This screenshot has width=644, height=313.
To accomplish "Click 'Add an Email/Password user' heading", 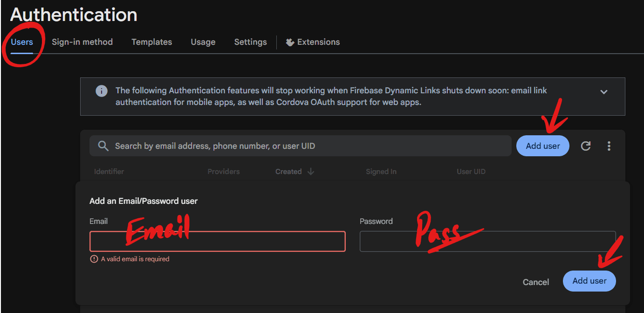I will click(144, 201).
